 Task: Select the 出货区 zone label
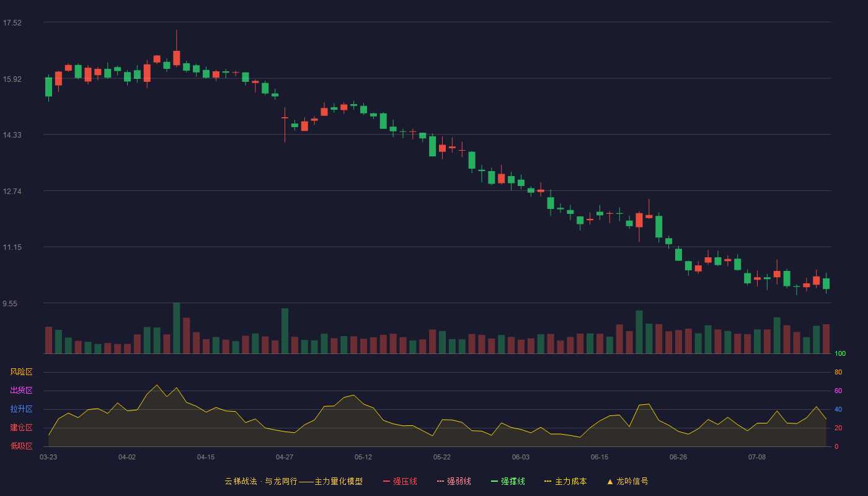(21, 391)
